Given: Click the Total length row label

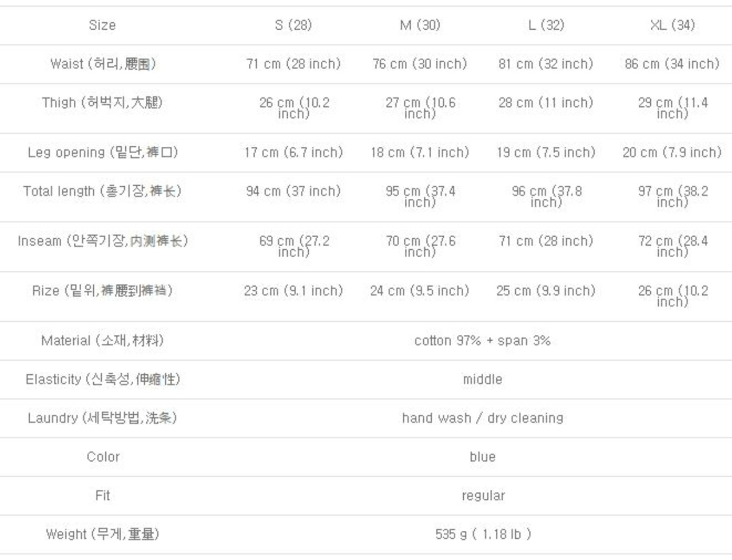Looking at the screenshot, I should click(102, 191).
